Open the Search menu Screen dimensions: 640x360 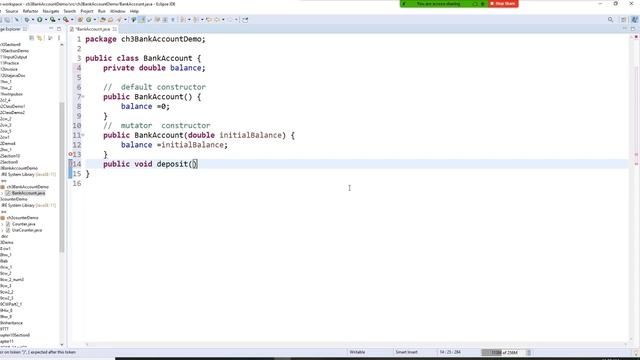point(70,11)
